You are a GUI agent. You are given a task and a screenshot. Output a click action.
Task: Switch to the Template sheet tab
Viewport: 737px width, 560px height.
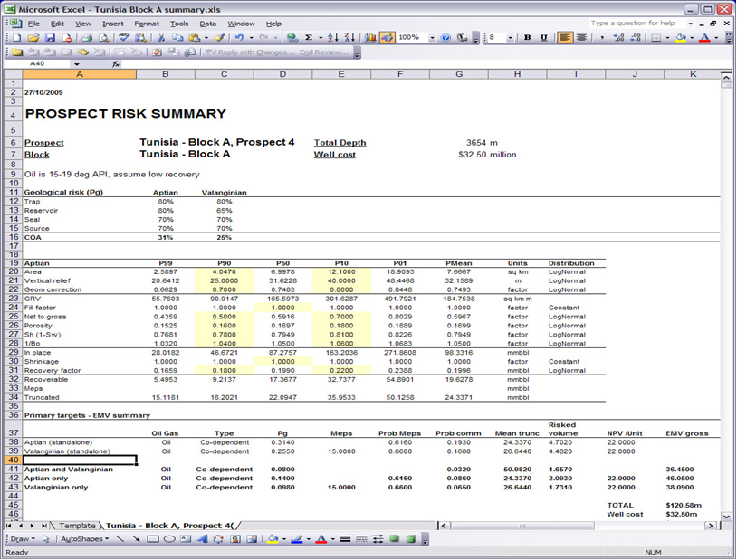pyautogui.click(x=77, y=525)
